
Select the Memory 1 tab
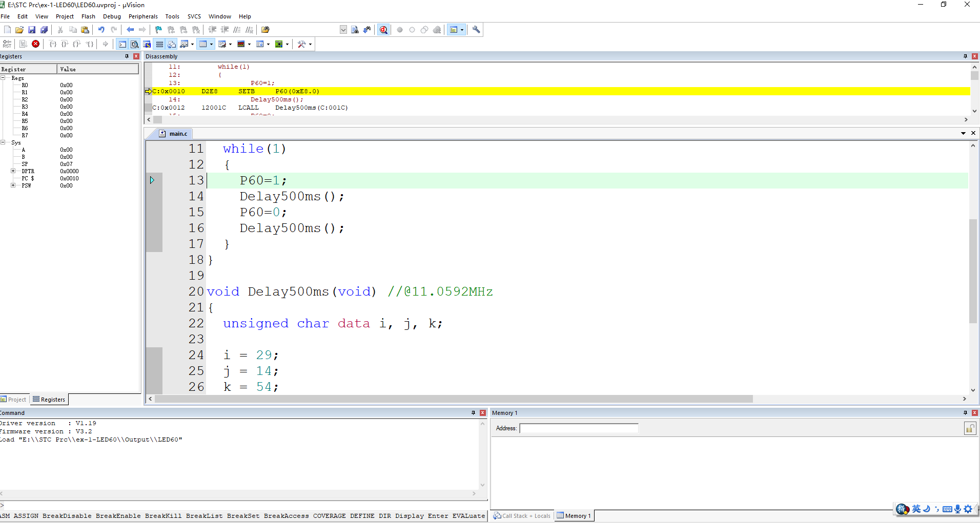(x=574, y=516)
